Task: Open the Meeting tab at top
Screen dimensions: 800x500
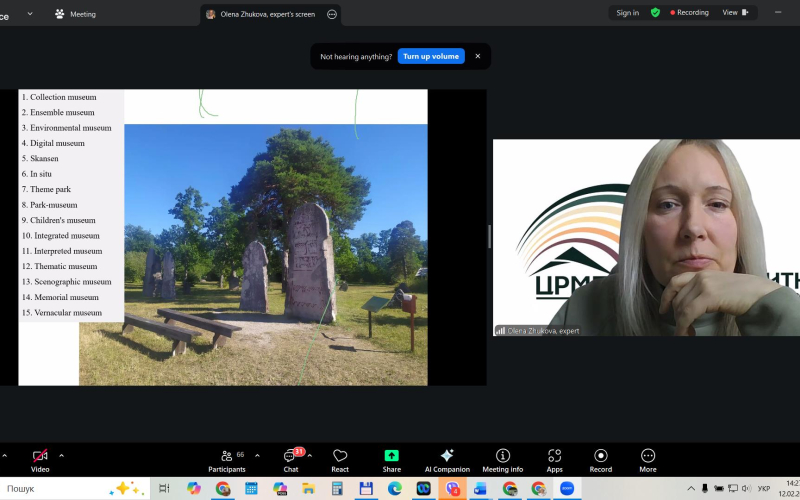Action: 76,14
